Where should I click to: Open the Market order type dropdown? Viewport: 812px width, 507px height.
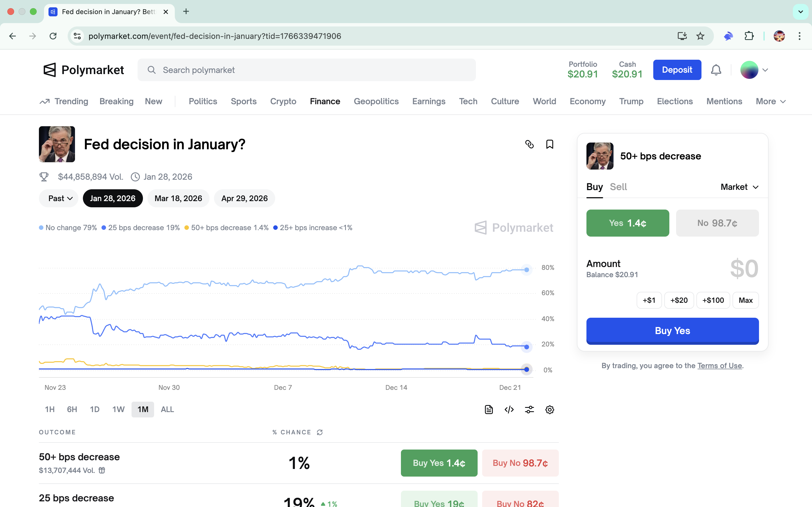(x=739, y=187)
